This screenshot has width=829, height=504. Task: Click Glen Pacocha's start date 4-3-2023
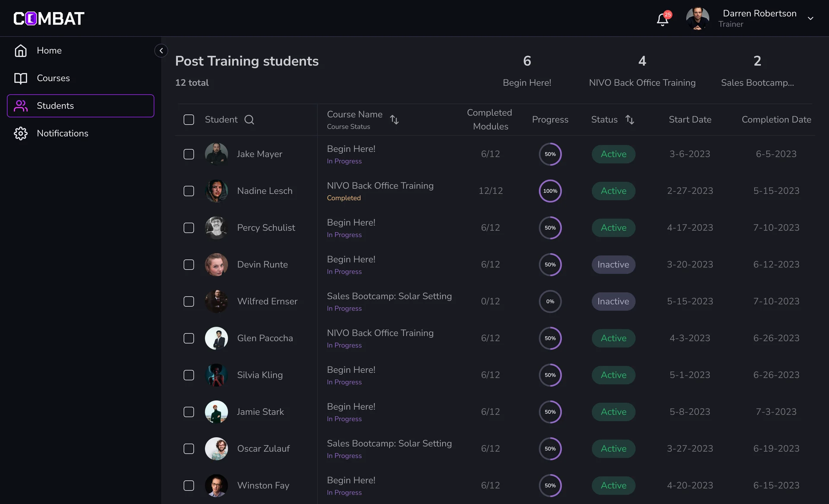690,338
